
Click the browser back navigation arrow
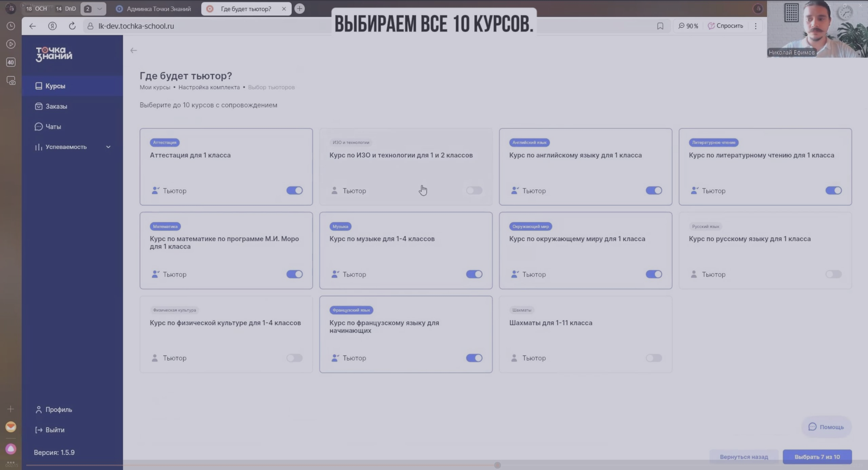(32, 26)
